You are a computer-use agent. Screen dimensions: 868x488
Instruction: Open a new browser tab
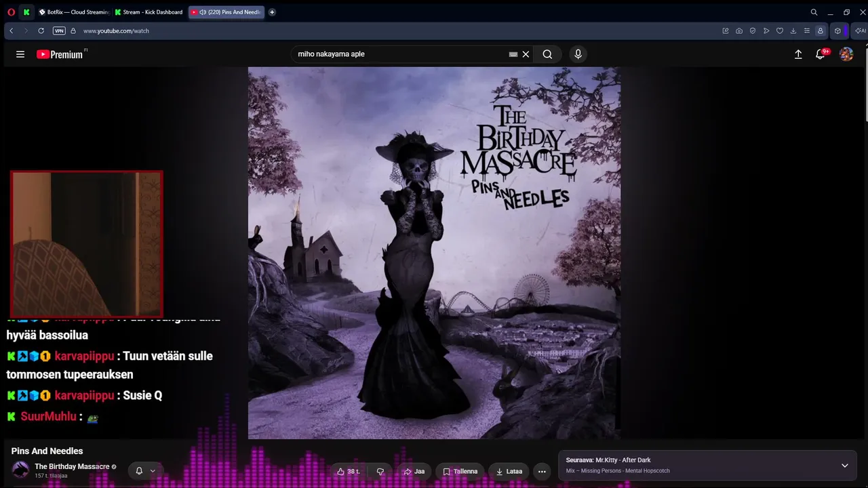click(x=272, y=12)
